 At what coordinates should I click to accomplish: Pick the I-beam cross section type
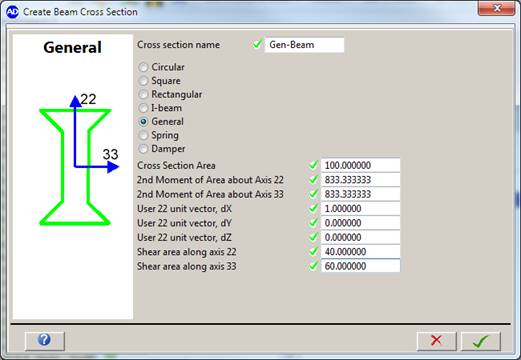coord(143,108)
